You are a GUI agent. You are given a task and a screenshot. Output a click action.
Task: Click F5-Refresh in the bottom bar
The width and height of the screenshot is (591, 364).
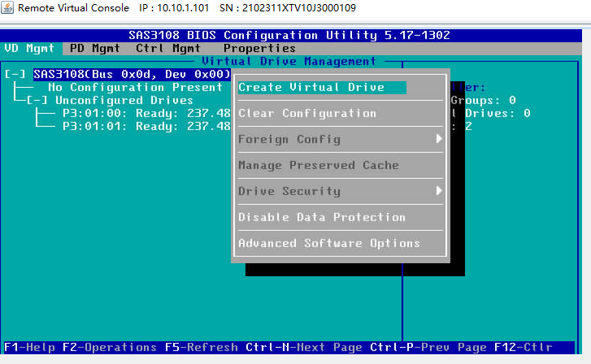(202, 347)
